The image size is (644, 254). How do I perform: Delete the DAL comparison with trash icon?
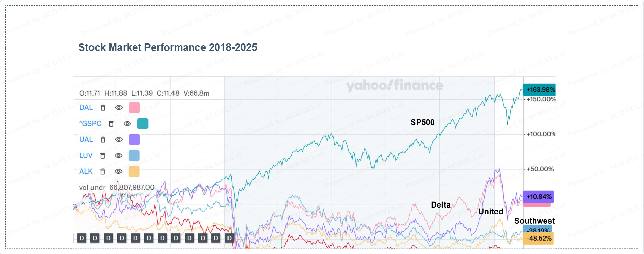(x=103, y=108)
